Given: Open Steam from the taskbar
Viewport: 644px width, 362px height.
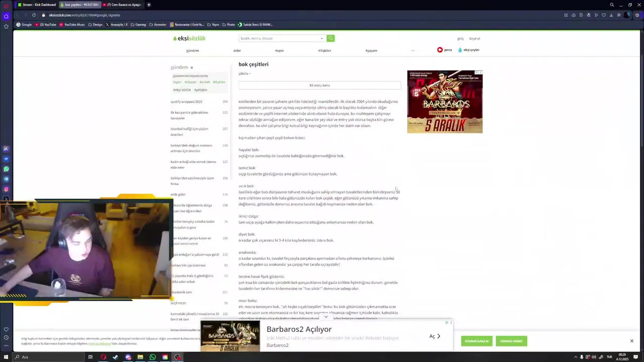Looking at the screenshot, I should pyautogui.click(x=115, y=357).
